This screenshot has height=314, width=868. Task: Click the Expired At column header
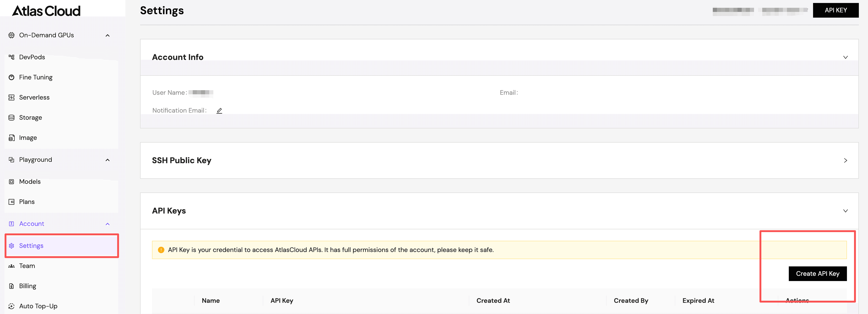click(698, 300)
